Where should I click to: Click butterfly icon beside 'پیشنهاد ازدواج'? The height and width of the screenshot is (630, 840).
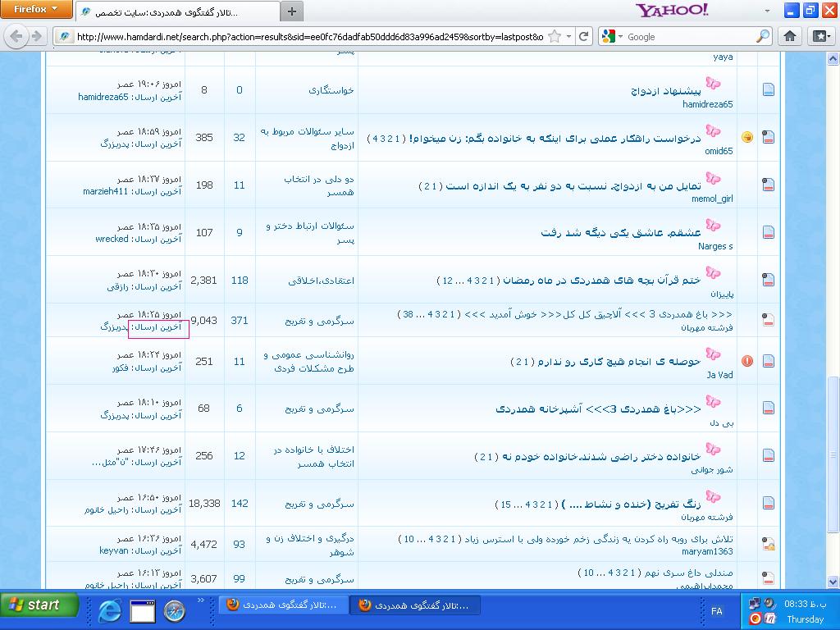[x=713, y=83]
